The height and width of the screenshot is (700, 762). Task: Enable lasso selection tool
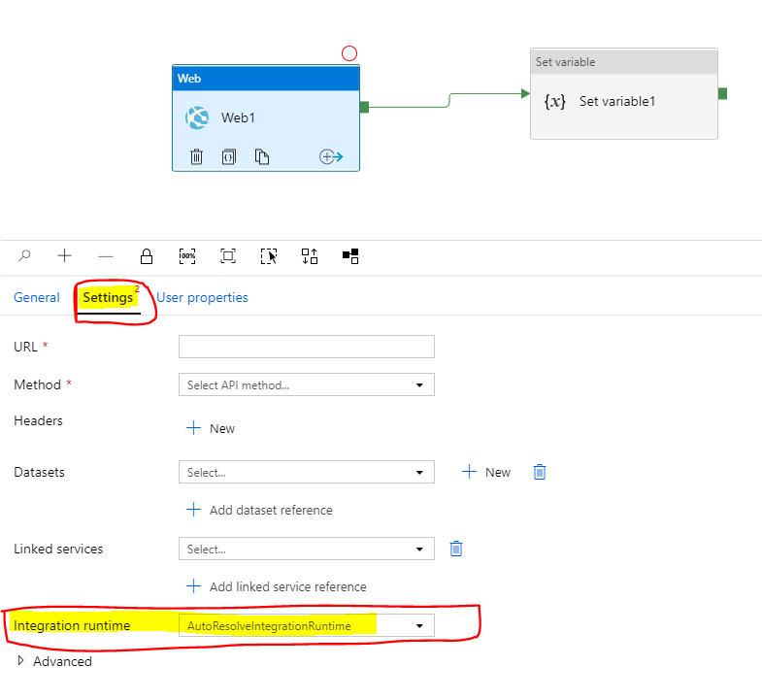269,255
